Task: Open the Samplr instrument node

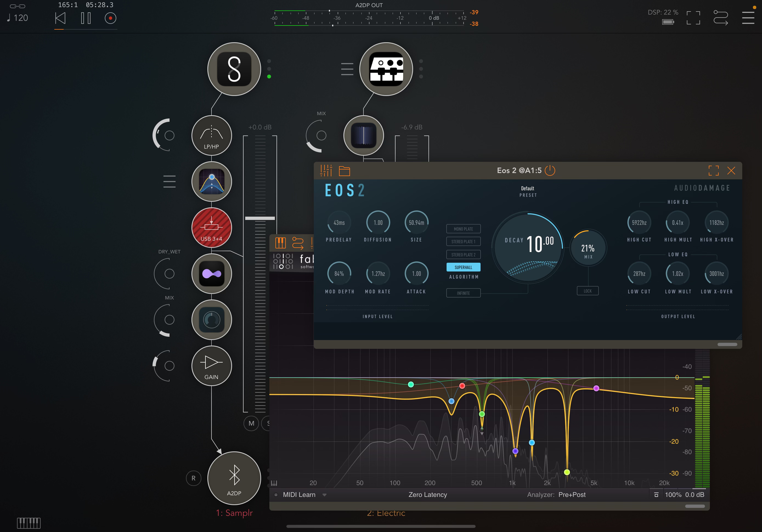Action: tap(234, 69)
